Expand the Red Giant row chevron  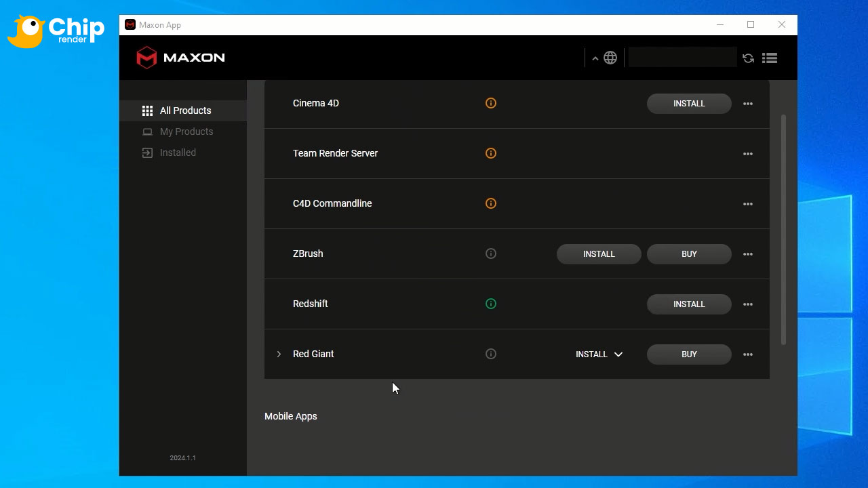click(279, 354)
